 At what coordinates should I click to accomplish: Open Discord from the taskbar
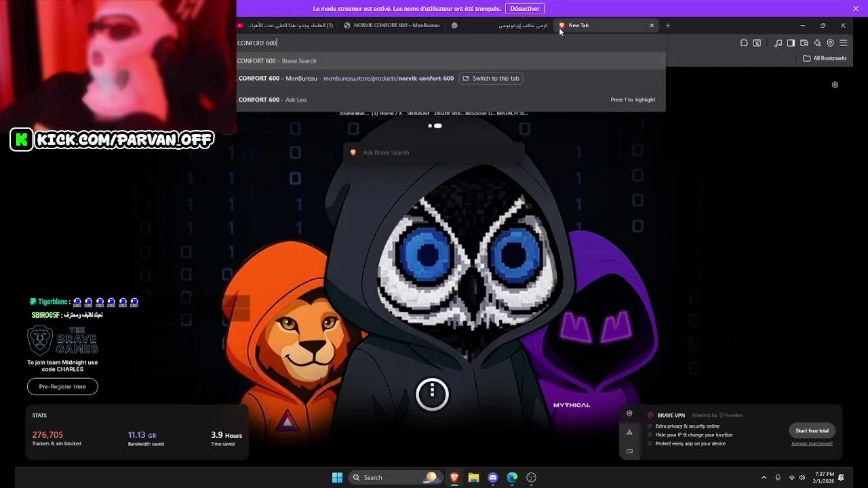(x=493, y=477)
